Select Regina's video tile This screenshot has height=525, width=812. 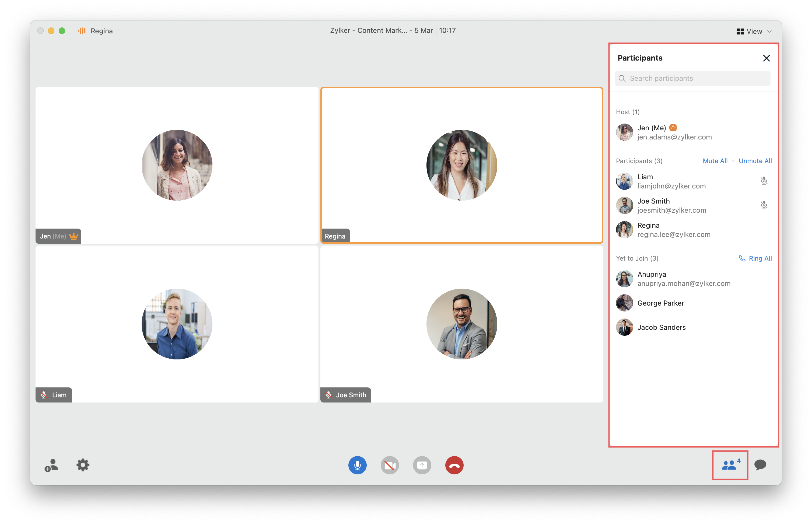coord(461,165)
